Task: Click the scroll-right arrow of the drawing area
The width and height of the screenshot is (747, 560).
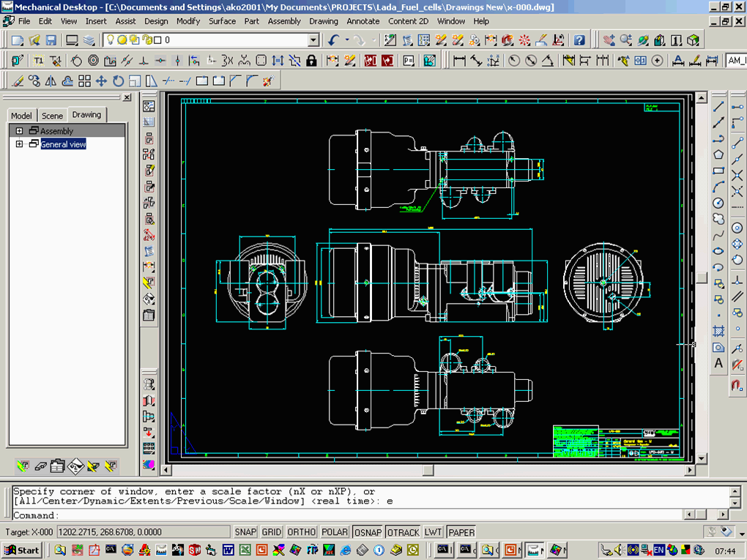Action: [690, 470]
